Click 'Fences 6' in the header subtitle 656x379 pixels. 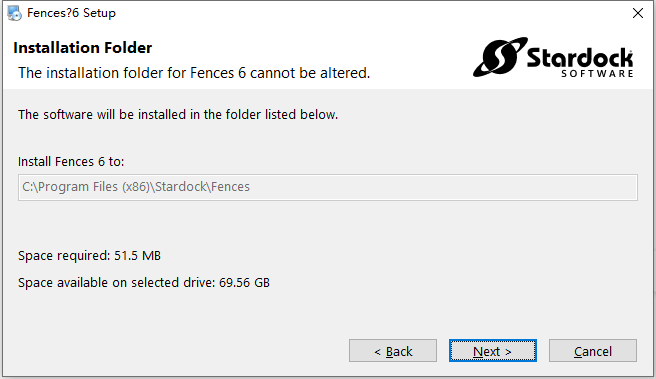[218, 73]
